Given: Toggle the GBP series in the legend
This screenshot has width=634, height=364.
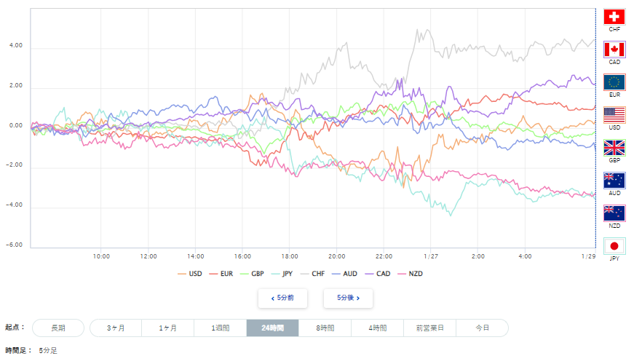Looking at the screenshot, I should pos(252,274).
